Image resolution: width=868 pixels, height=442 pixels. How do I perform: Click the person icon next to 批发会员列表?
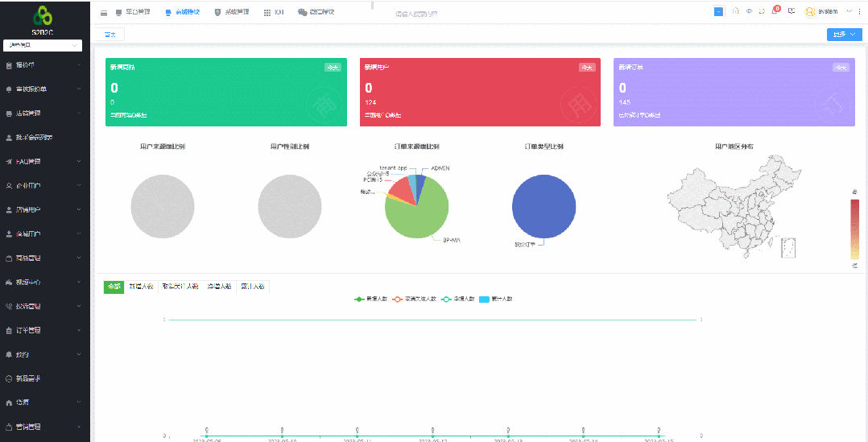(8, 138)
